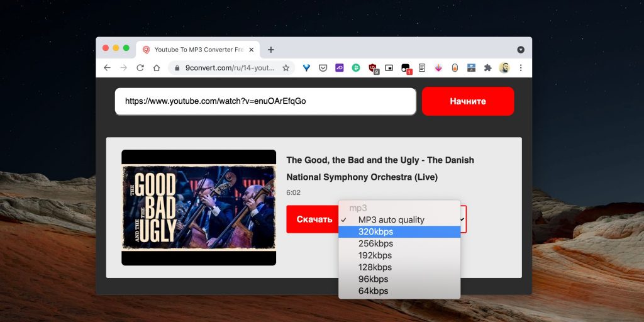Go back to the previous page

[107, 68]
